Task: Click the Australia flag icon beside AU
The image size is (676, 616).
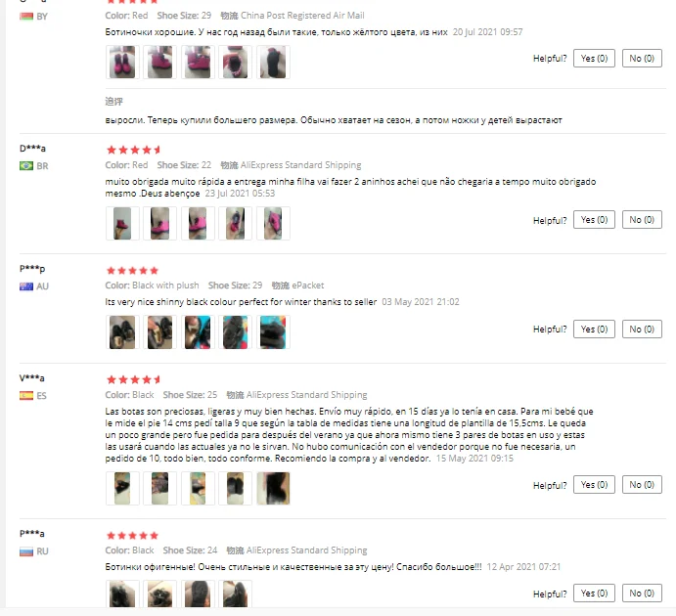Action: point(26,286)
